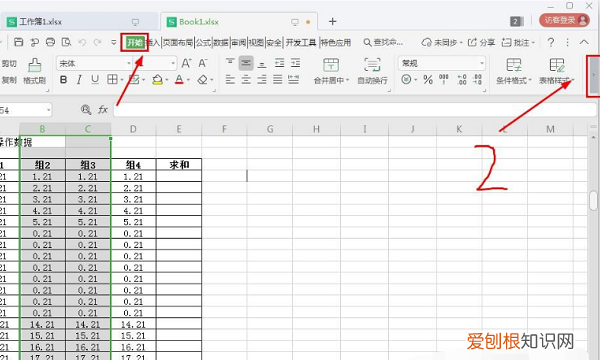Open the 开发工具 (Developer) tab

point(301,42)
